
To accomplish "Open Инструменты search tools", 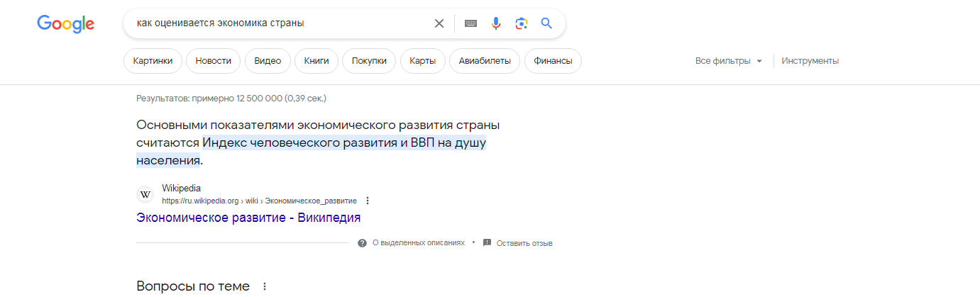I will coord(810,61).
